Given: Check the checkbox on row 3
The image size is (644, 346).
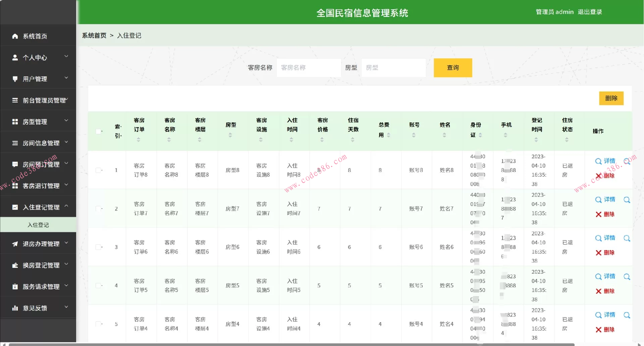Looking at the screenshot, I should pos(99,247).
